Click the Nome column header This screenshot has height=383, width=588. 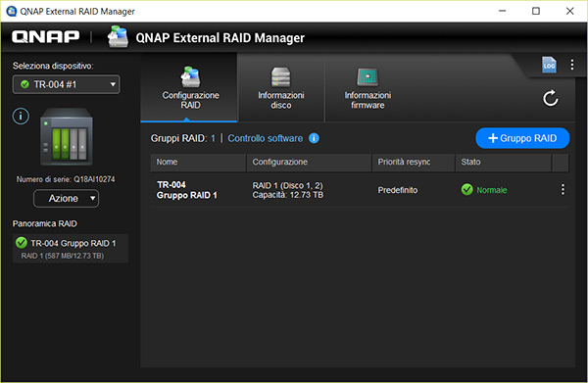198,163
